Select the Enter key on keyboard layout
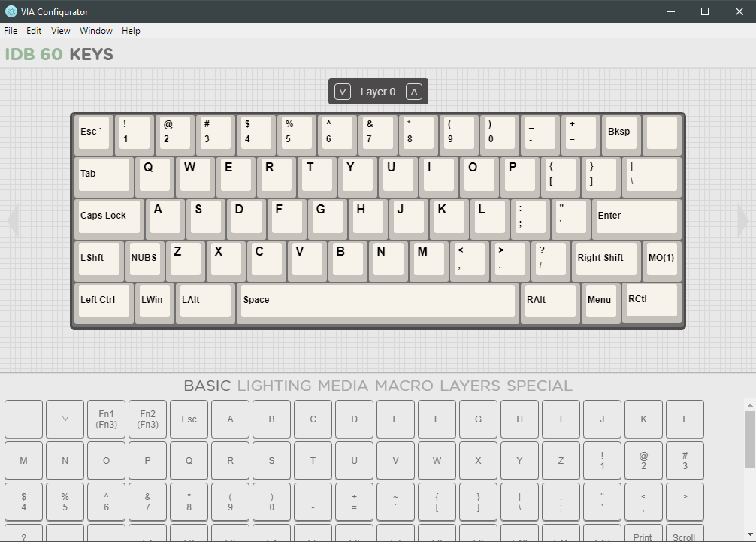This screenshot has height=542, width=756. tap(636, 216)
